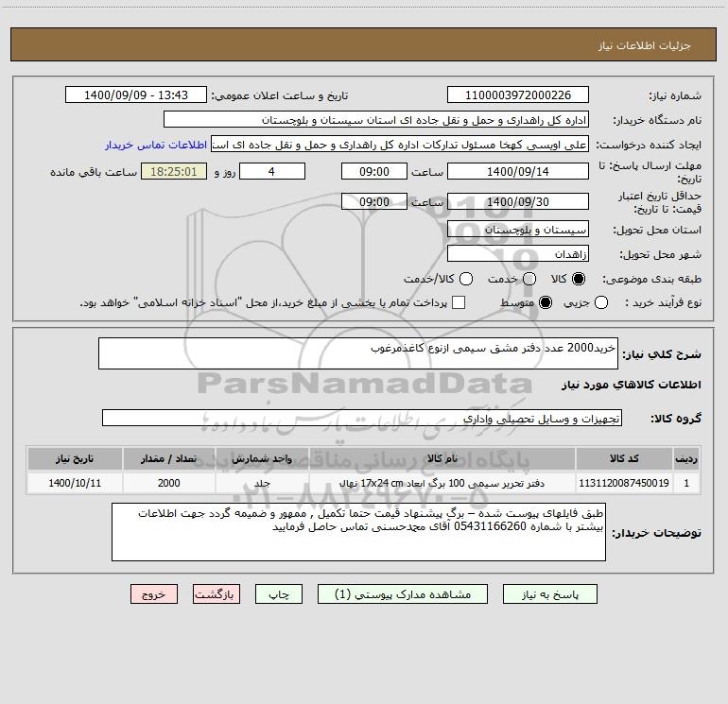Click the request creator field علی اویسی کهخا
Viewport: 728px width, 704px height.
(x=400, y=144)
